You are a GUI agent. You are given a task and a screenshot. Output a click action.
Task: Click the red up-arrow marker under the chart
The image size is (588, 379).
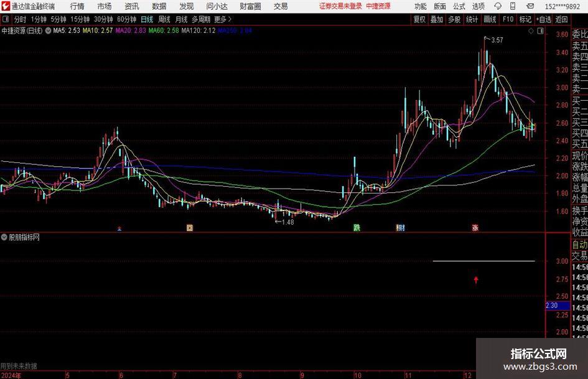pyautogui.click(x=119, y=228)
